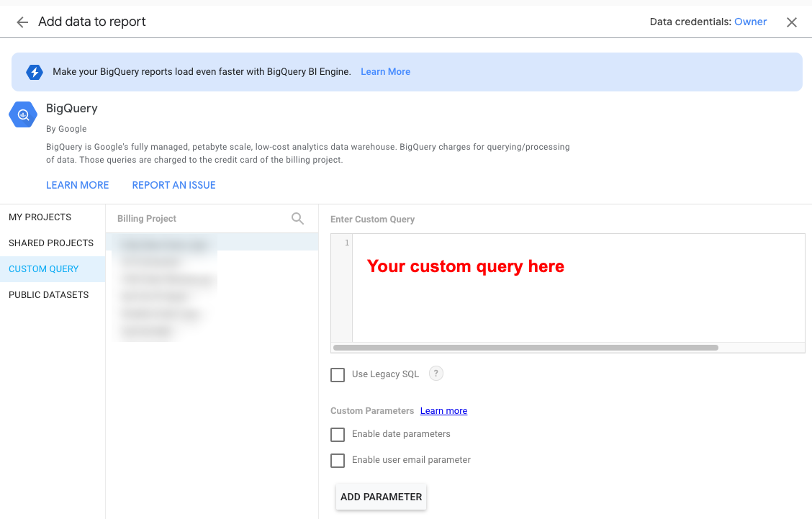Enable date parameters checkbox

(338, 435)
